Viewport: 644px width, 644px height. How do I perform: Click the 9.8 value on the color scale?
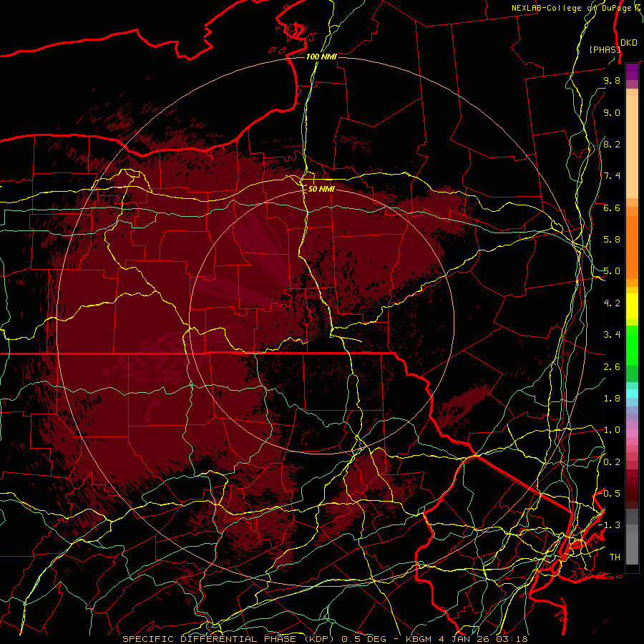point(612,80)
